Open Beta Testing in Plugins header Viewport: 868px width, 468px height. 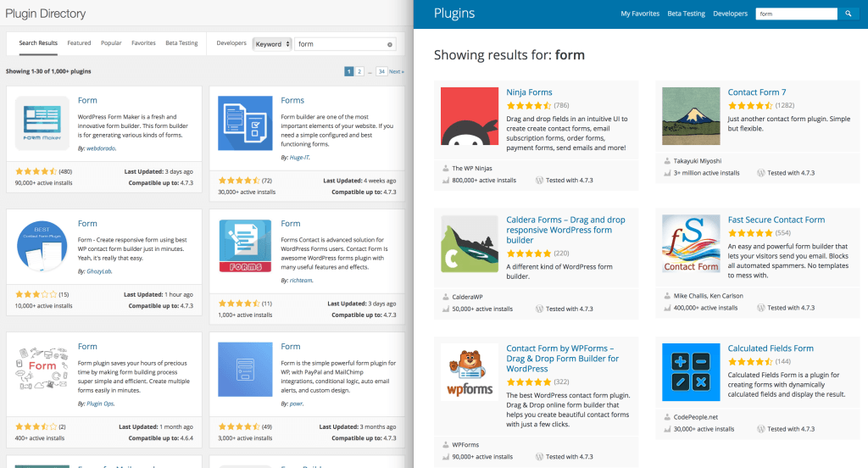pyautogui.click(x=686, y=14)
